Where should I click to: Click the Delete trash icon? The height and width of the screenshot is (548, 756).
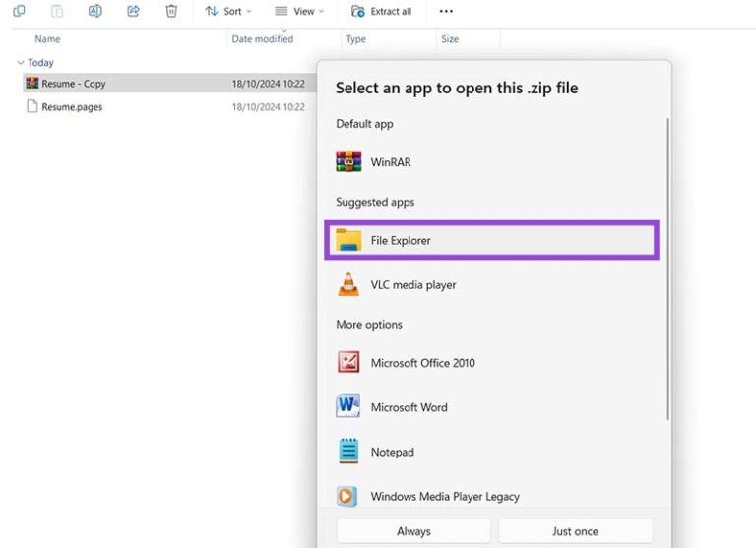171,11
